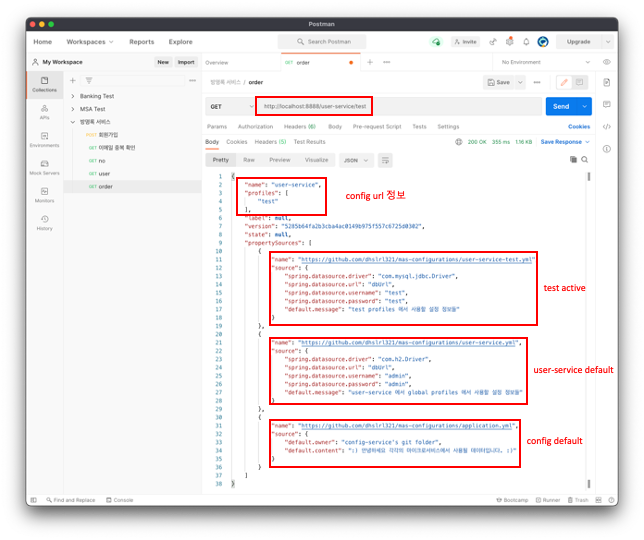Screen dimensions: 644x540
Task: Open the Monitors sidebar panel
Action: (44, 195)
